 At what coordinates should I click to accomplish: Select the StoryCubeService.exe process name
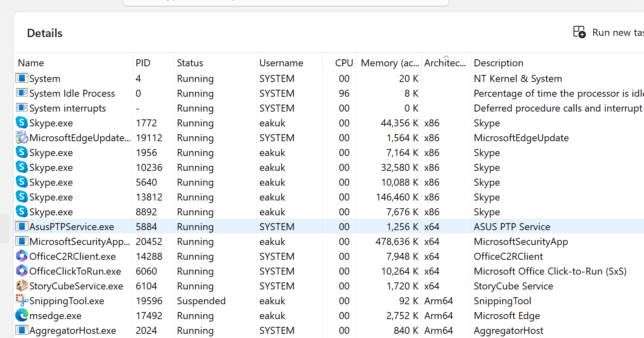point(76,286)
